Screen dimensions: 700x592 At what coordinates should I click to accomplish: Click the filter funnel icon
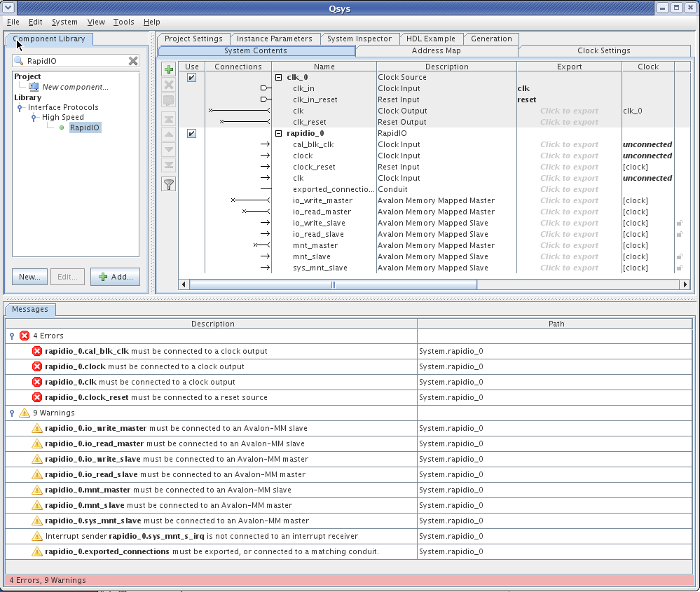168,184
